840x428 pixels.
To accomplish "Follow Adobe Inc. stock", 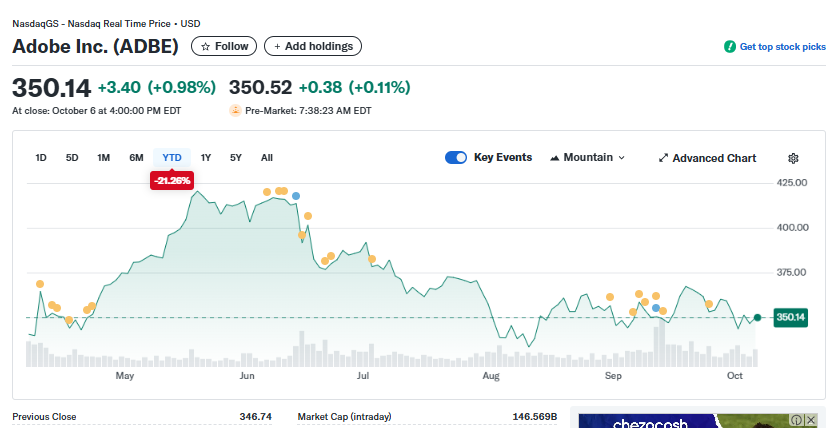I will click(224, 46).
